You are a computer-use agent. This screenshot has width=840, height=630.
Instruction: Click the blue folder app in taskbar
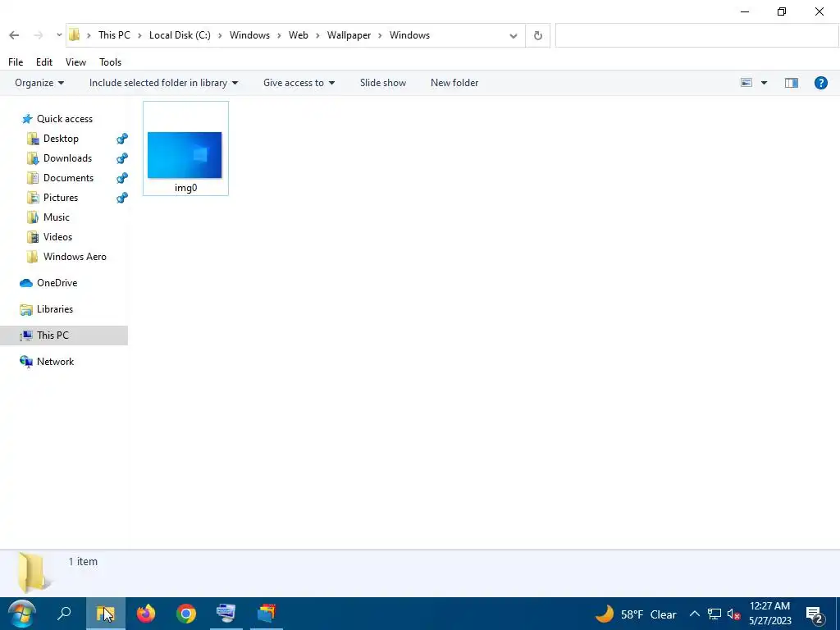(x=267, y=614)
